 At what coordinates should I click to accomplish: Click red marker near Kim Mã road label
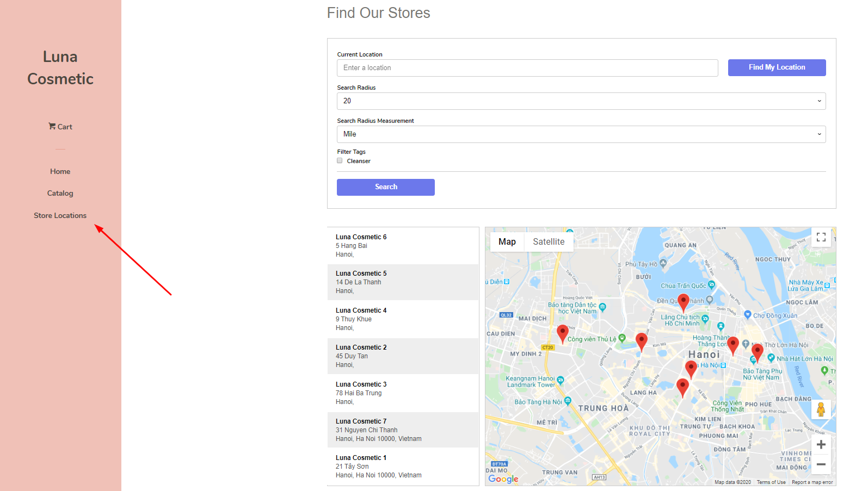642,341
